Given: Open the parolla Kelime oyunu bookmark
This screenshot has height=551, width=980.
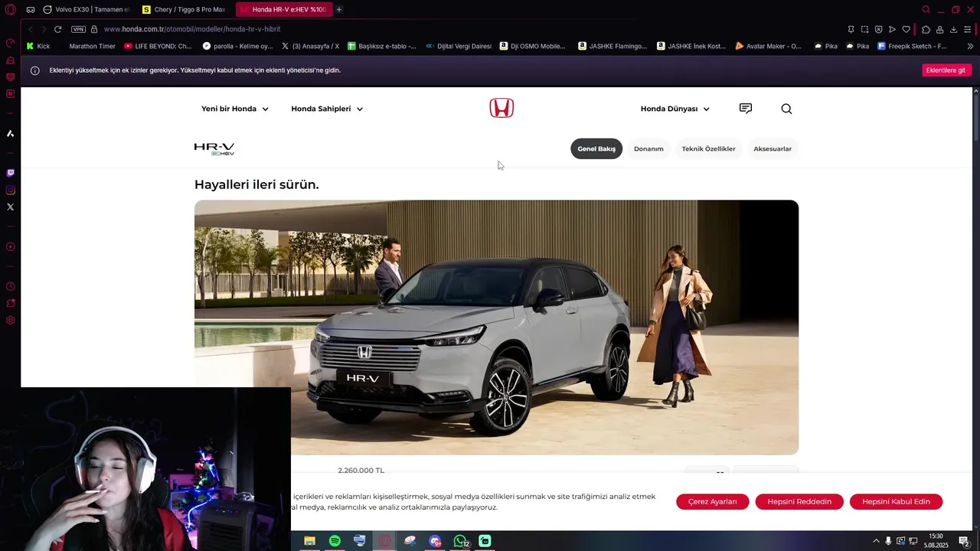Looking at the screenshot, I should click(x=237, y=46).
